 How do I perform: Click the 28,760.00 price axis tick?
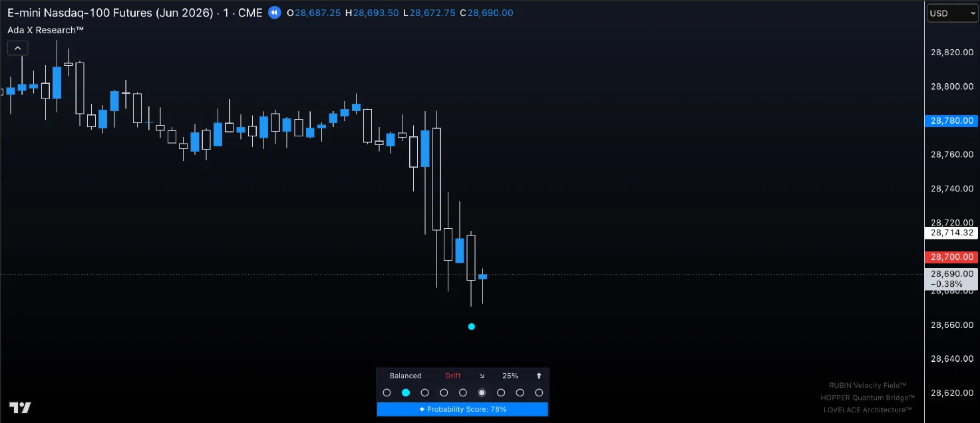click(x=952, y=154)
